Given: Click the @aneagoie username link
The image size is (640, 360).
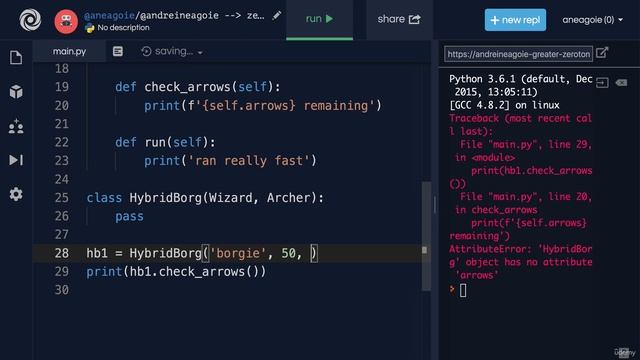Looking at the screenshot, I should (109, 16).
